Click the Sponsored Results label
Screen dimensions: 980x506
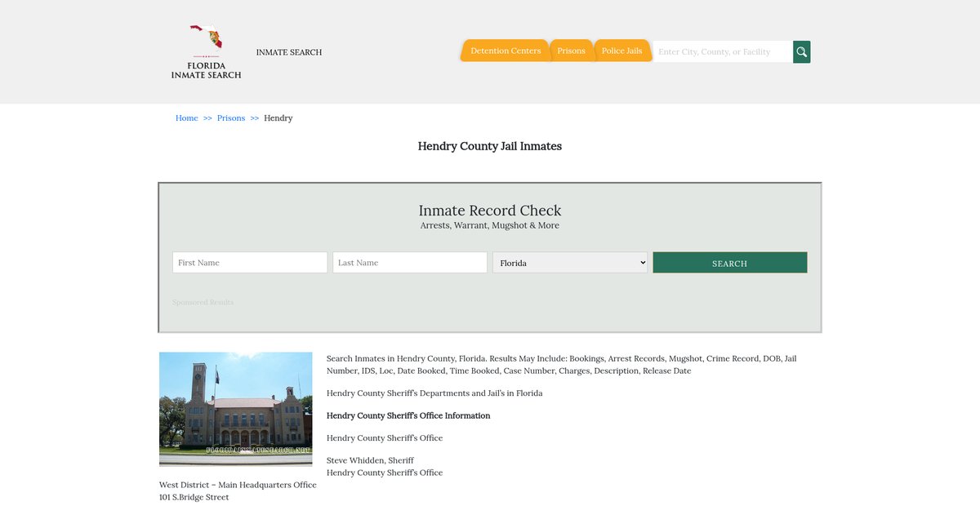pos(203,303)
